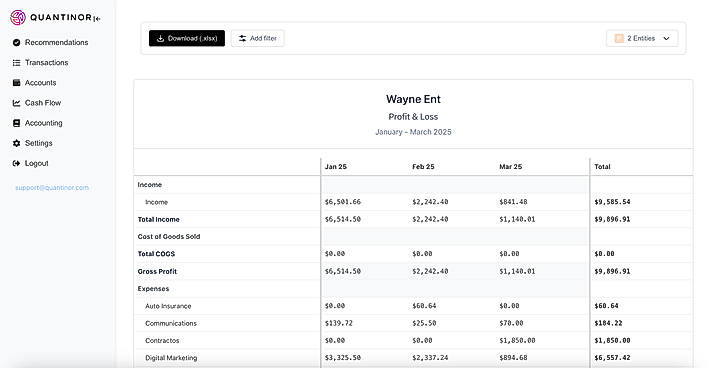This screenshot has height=368, width=709.
Task: Click Income Mar value $841.48
Action: tap(513, 202)
